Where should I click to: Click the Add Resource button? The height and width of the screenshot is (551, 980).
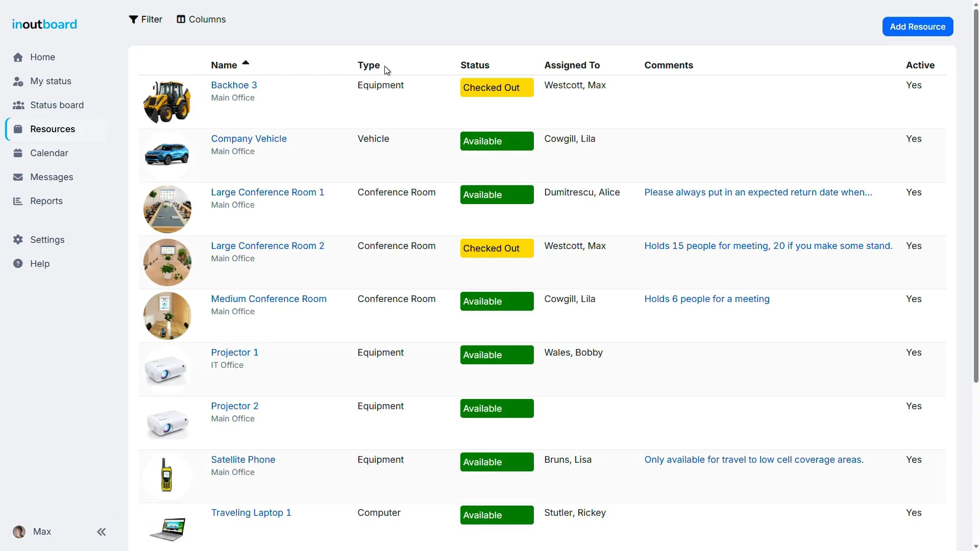(x=917, y=27)
